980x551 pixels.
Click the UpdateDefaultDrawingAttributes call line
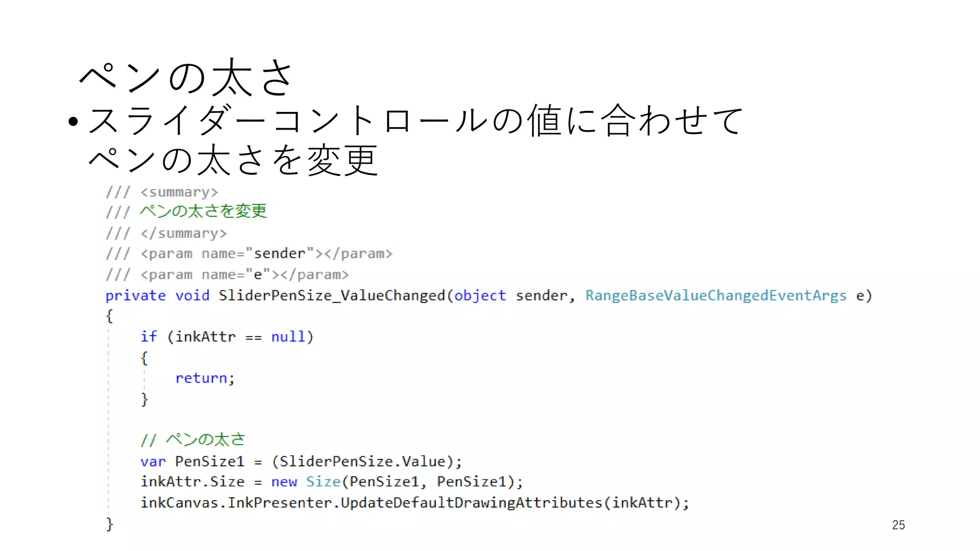(x=415, y=503)
